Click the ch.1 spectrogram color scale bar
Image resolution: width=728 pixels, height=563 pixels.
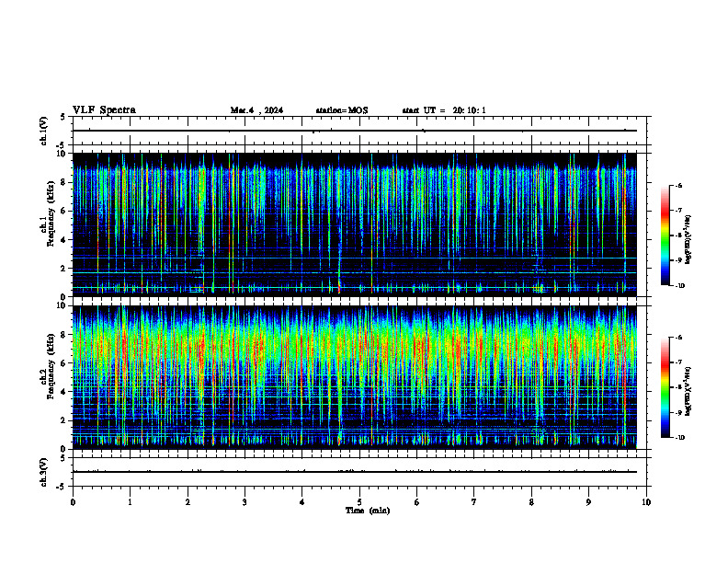(665, 236)
